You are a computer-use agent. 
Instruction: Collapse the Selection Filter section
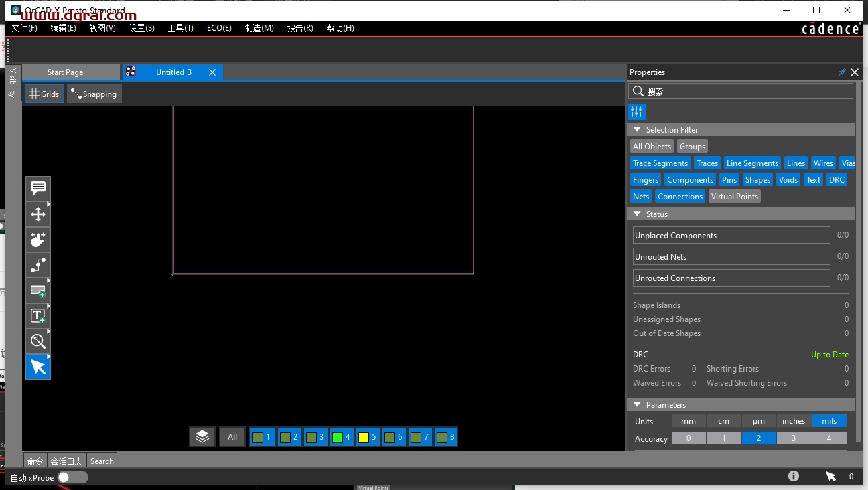click(636, 130)
